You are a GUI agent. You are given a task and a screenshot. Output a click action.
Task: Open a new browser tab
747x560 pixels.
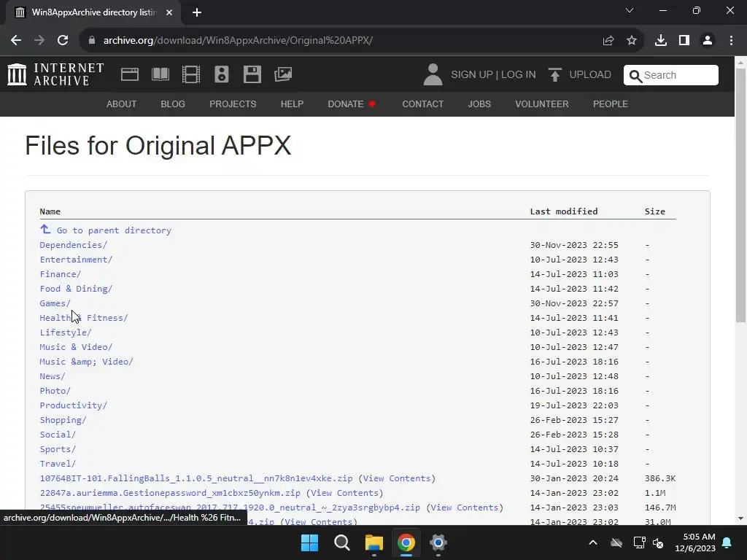tap(197, 12)
